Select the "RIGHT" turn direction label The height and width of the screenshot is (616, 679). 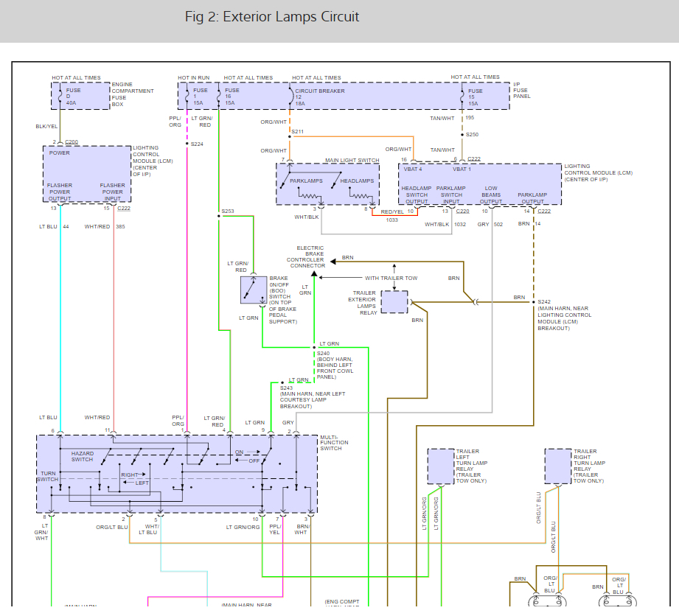(x=130, y=475)
